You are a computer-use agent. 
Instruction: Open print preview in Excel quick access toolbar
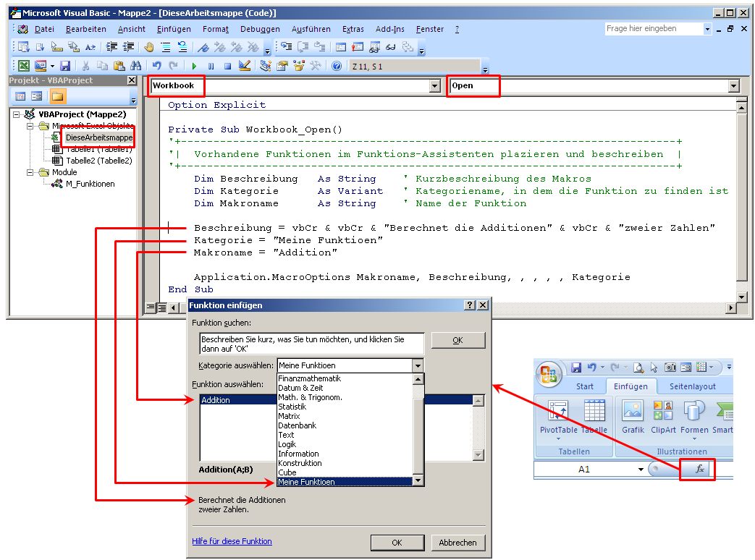(x=638, y=368)
